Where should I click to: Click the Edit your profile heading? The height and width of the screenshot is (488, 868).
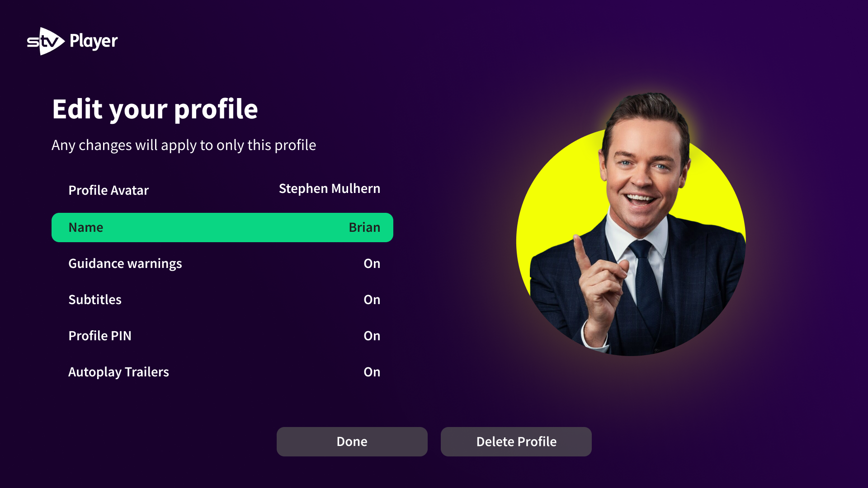pos(155,109)
